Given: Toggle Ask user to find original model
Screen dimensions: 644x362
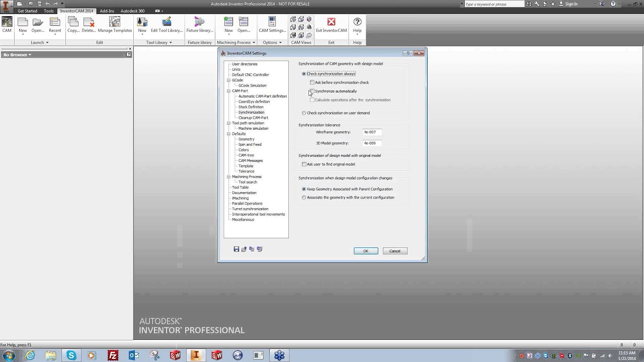Looking at the screenshot, I should coord(304,164).
